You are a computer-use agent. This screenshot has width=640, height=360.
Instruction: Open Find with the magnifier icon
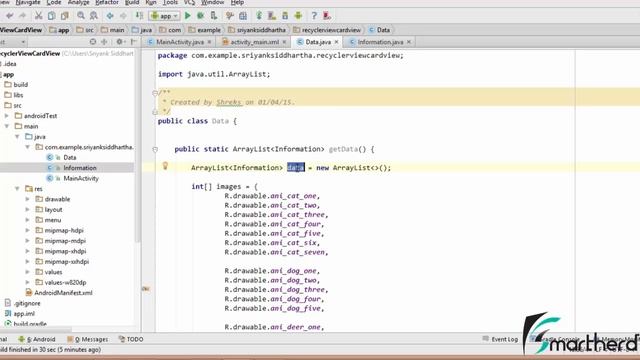[81, 16]
